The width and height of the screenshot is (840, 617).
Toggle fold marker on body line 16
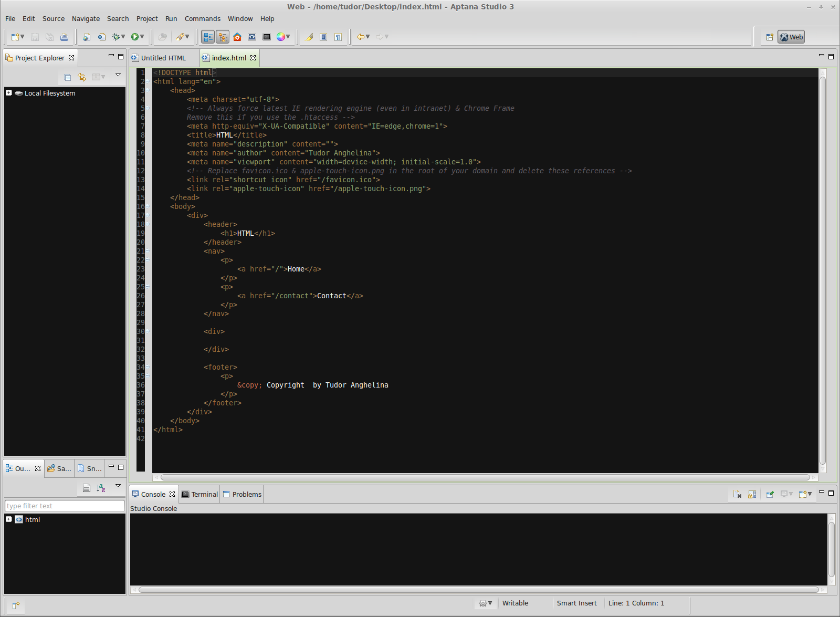coord(147,206)
